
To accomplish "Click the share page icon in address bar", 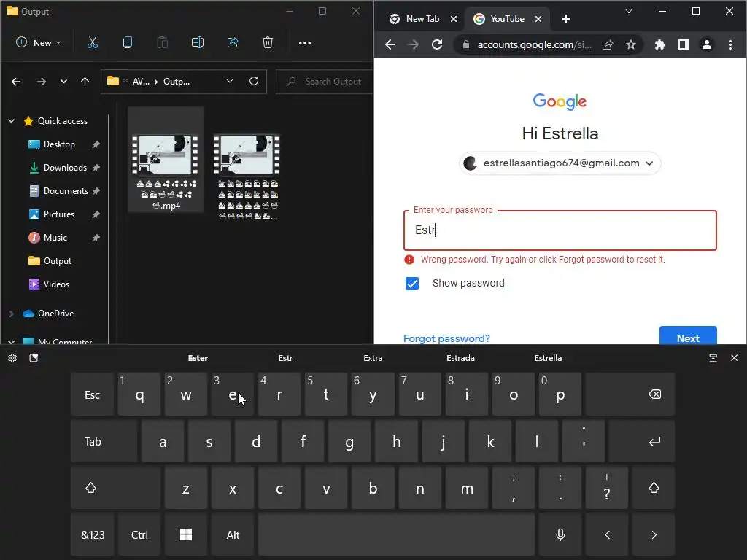I will tap(608, 44).
